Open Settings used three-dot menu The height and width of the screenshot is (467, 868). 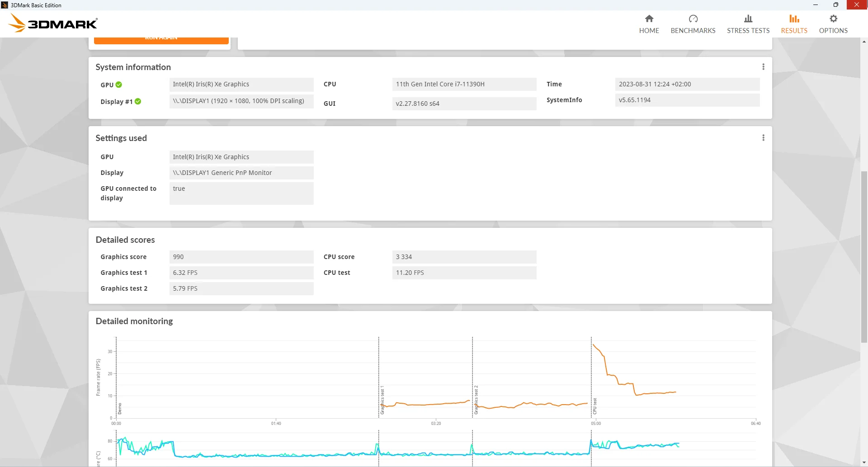pos(763,138)
